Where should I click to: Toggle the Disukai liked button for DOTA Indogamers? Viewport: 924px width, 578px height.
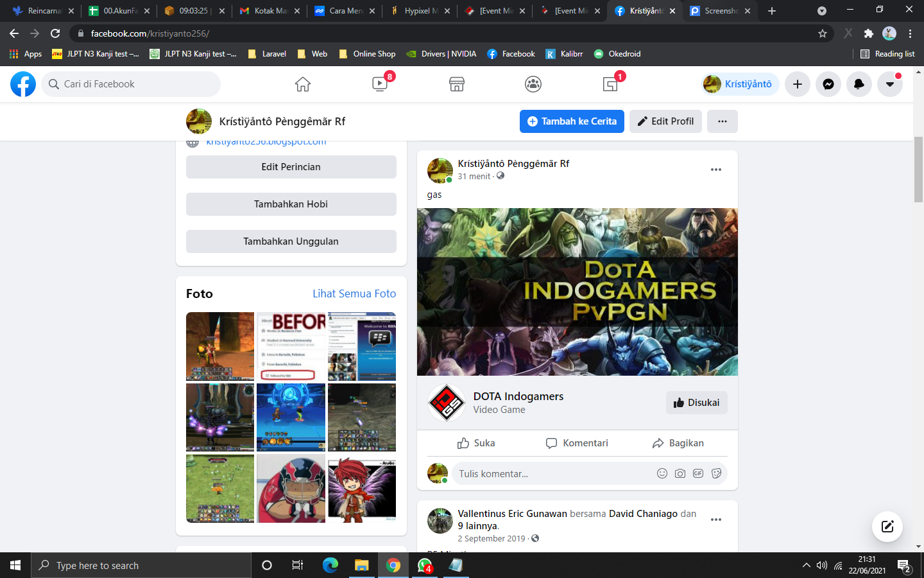(697, 403)
